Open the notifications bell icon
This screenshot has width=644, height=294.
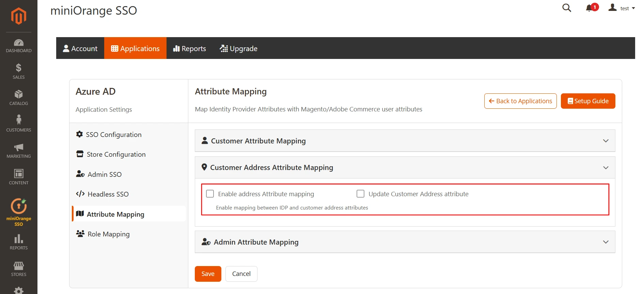pyautogui.click(x=589, y=8)
